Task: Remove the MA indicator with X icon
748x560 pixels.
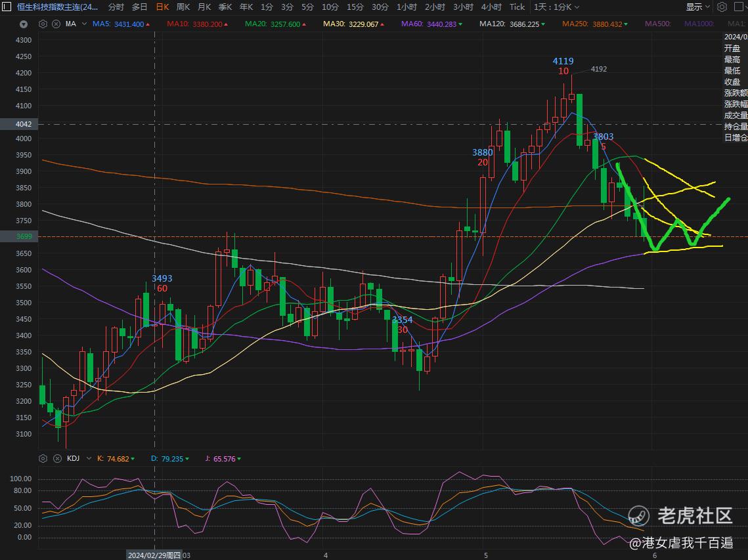Action: pyautogui.click(x=55, y=24)
